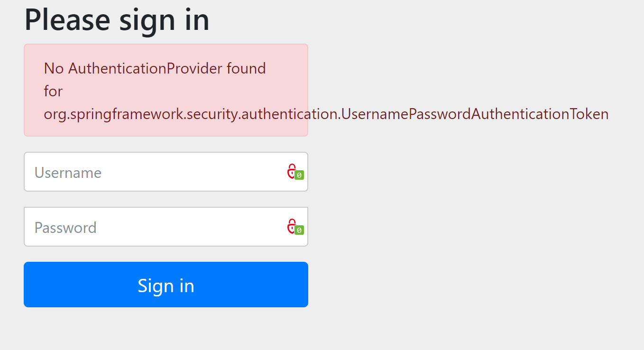This screenshot has height=350, width=644.
Task: Click the UsernamePasswordAuthenticationToken text in the alert
Action: tap(474, 114)
